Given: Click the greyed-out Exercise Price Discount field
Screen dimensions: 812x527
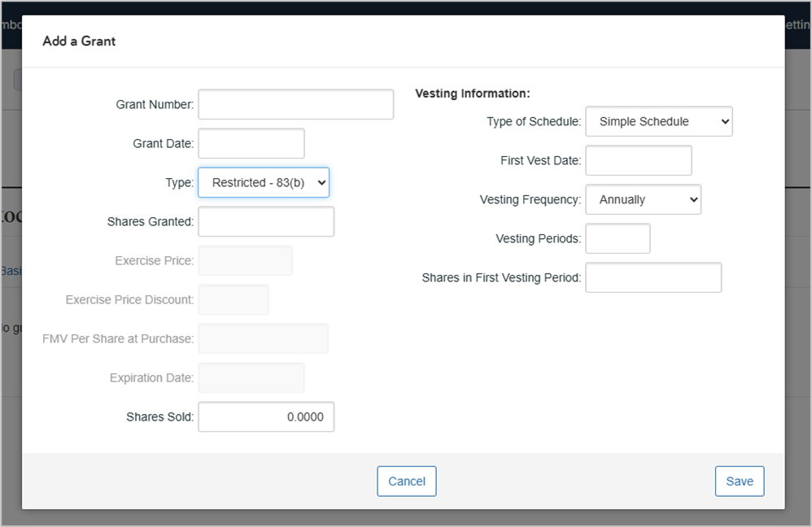Looking at the screenshot, I should [233, 299].
